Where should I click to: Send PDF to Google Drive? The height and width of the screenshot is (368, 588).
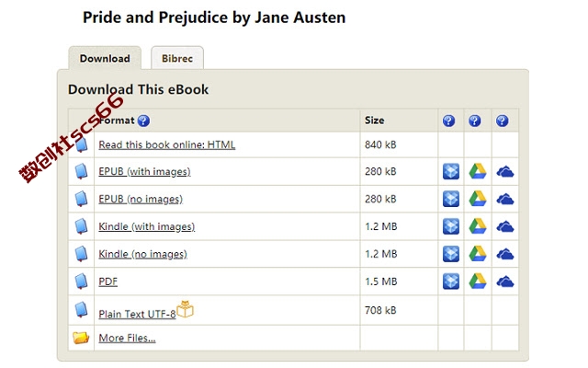click(478, 282)
